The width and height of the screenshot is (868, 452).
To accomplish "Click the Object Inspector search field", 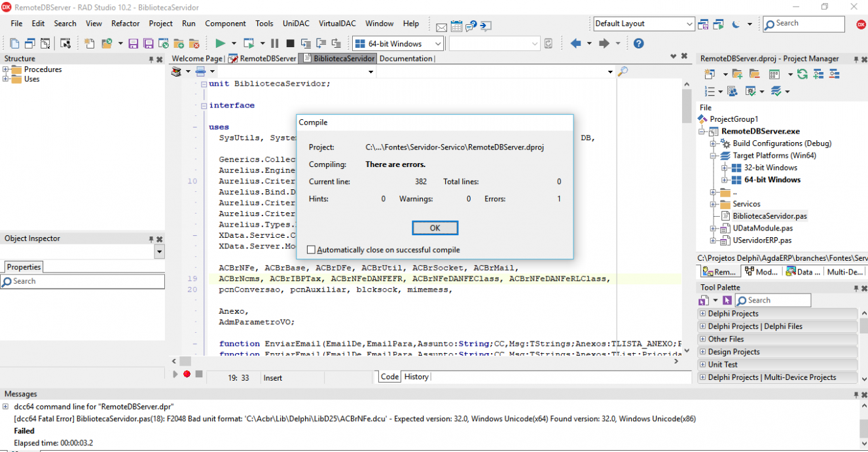I will point(82,282).
